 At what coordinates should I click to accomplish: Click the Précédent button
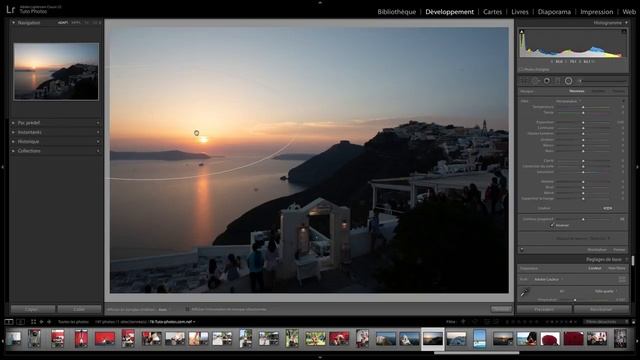(x=544, y=309)
